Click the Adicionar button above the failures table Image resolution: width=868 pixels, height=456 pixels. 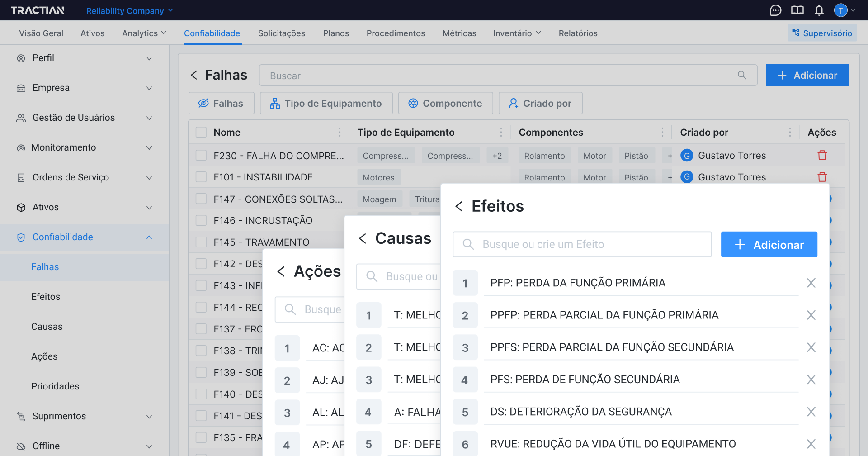pos(807,75)
